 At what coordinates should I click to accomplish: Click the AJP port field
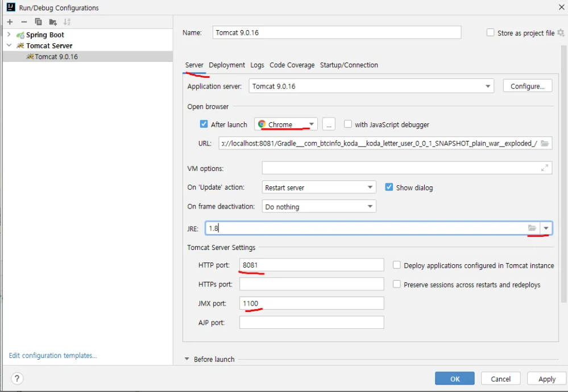312,323
